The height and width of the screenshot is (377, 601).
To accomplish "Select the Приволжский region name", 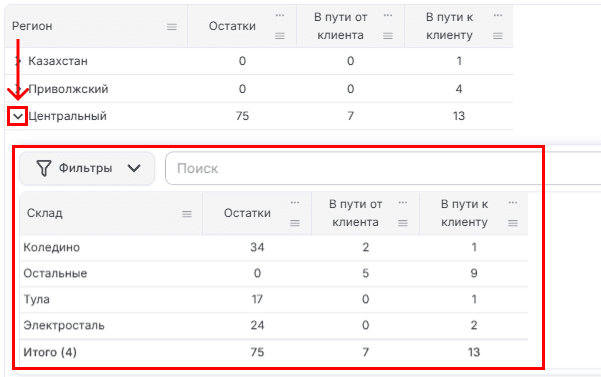I will [x=68, y=89].
